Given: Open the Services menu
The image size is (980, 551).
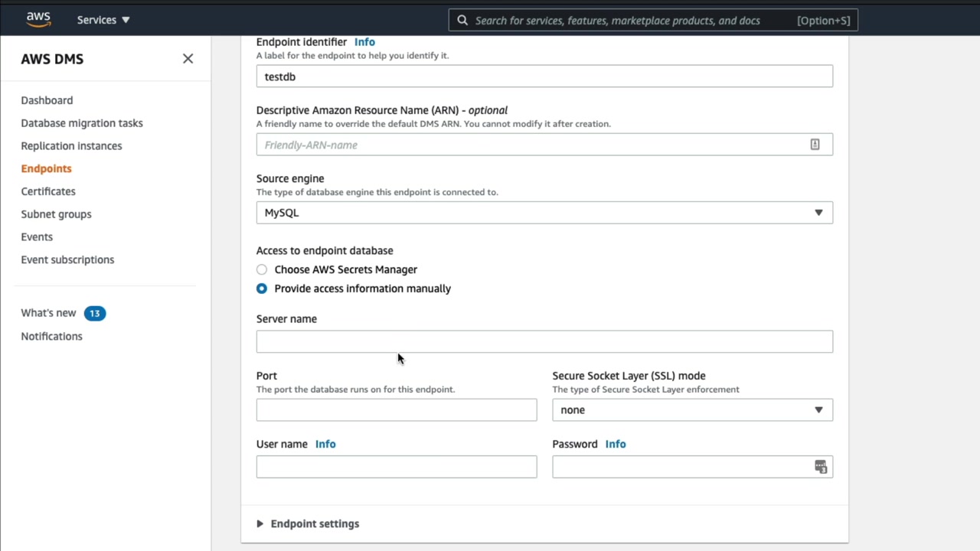Looking at the screenshot, I should [x=103, y=20].
